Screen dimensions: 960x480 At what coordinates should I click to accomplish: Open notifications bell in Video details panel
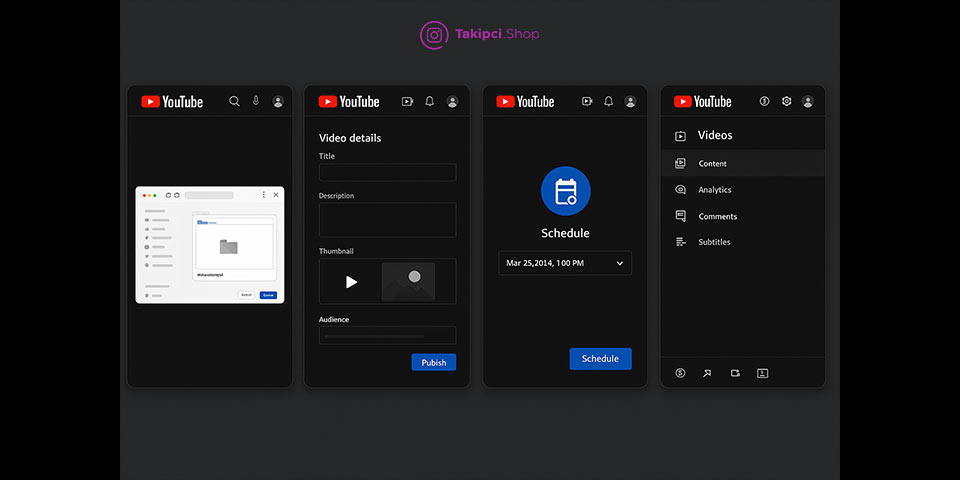pyautogui.click(x=430, y=102)
